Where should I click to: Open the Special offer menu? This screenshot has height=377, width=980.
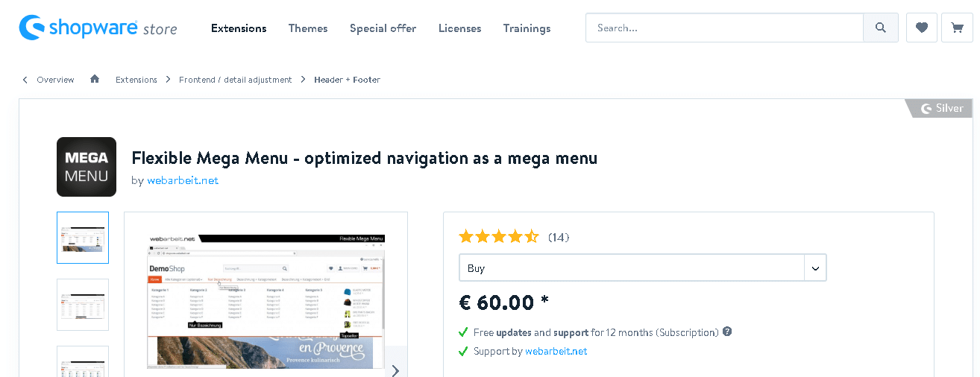[383, 28]
